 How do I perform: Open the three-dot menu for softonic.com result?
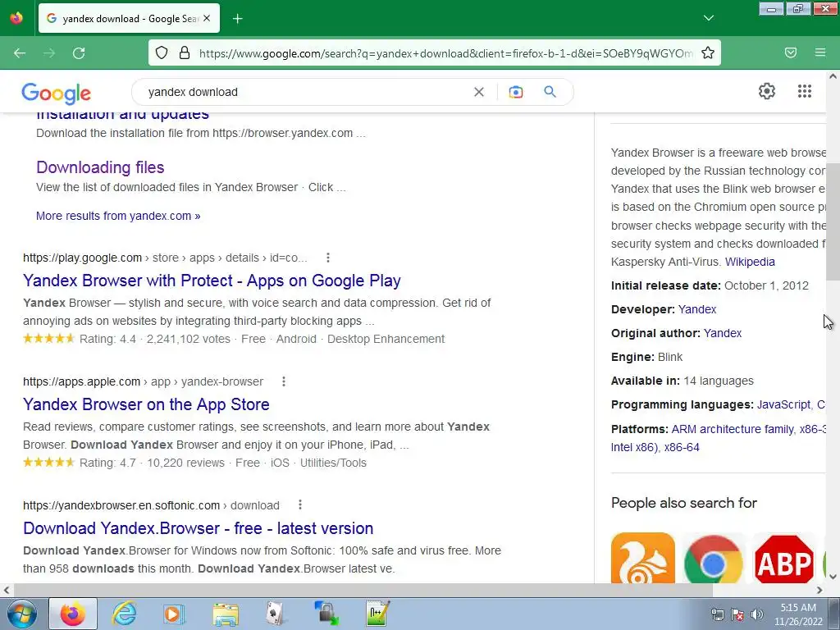pyautogui.click(x=300, y=504)
